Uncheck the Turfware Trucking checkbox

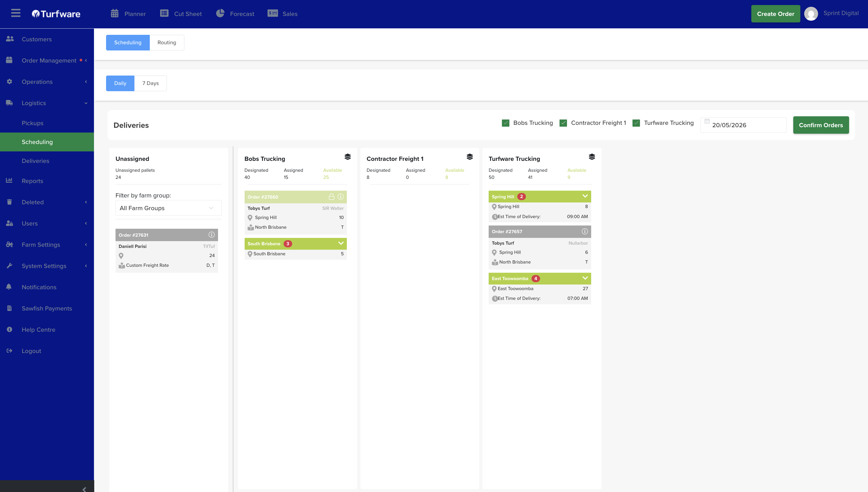(x=636, y=123)
